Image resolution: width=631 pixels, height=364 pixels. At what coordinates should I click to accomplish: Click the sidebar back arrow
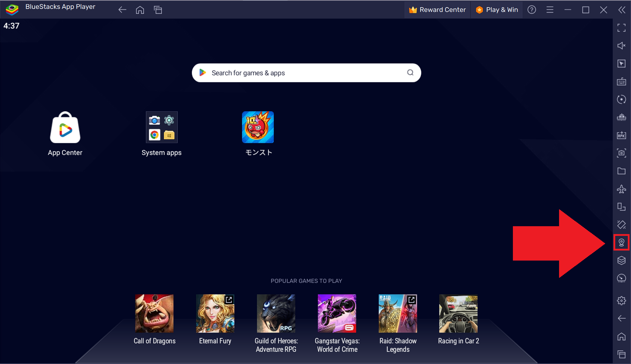click(622, 318)
